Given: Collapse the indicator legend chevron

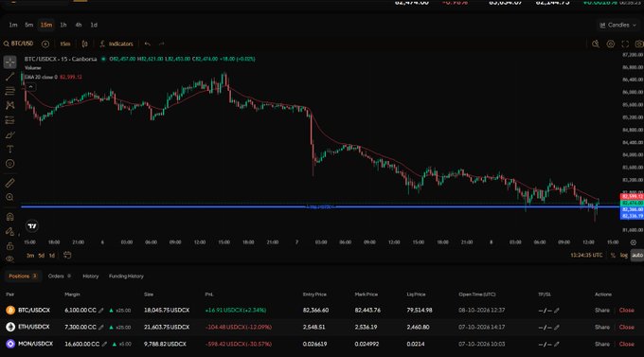Looking at the screenshot, I should tap(30, 87).
